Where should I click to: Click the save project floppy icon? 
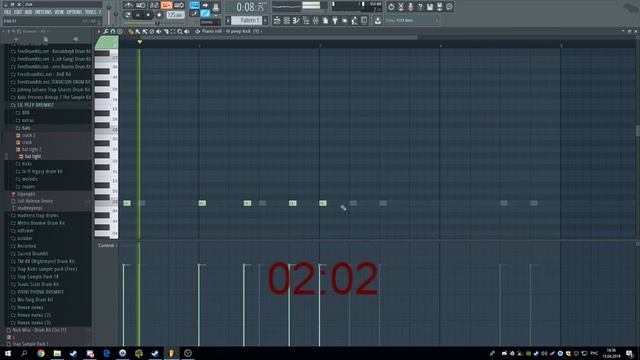[x=430, y=7]
